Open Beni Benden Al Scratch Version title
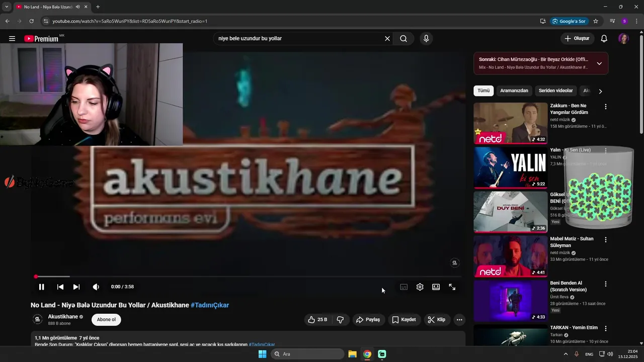 tap(569, 287)
